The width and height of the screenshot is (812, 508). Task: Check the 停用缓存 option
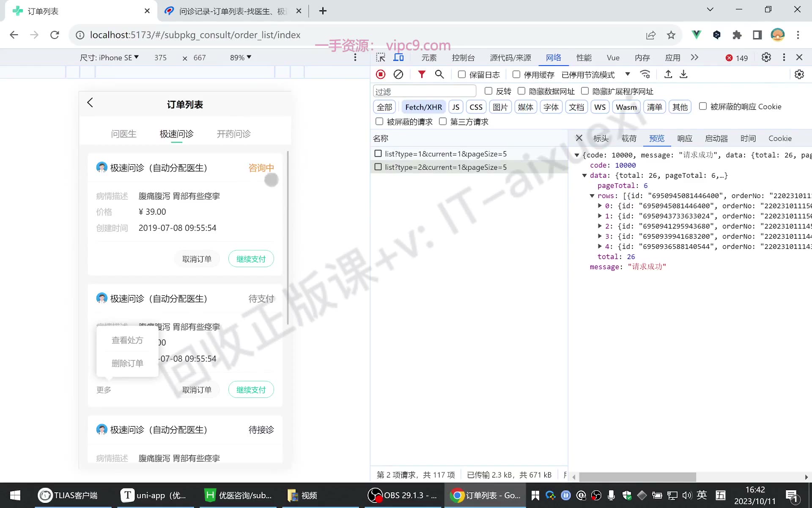[516, 75]
